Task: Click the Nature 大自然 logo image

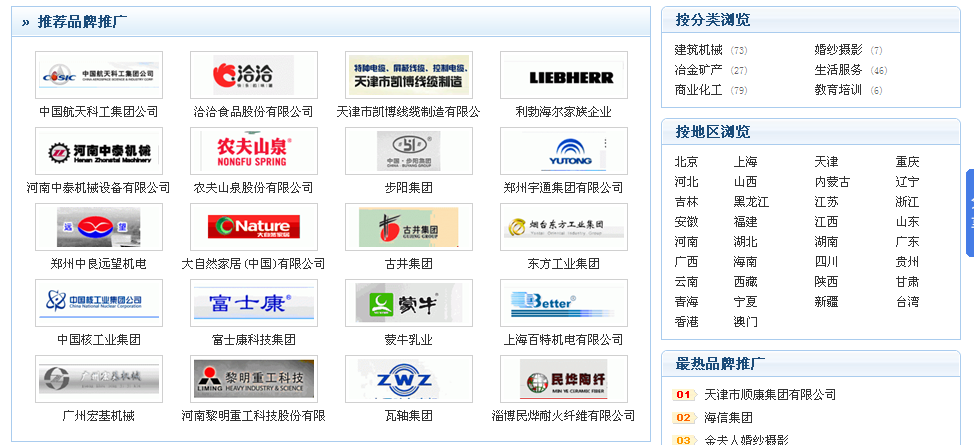Action: (253, 227)
